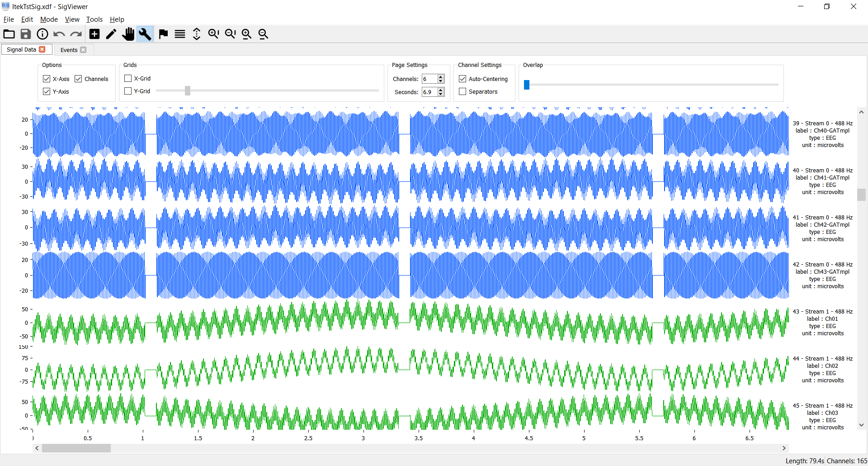This screenshot has width=868, height=466.
Task: Click the Channels list icon in toolbar
Action: (x=180, y=34)
